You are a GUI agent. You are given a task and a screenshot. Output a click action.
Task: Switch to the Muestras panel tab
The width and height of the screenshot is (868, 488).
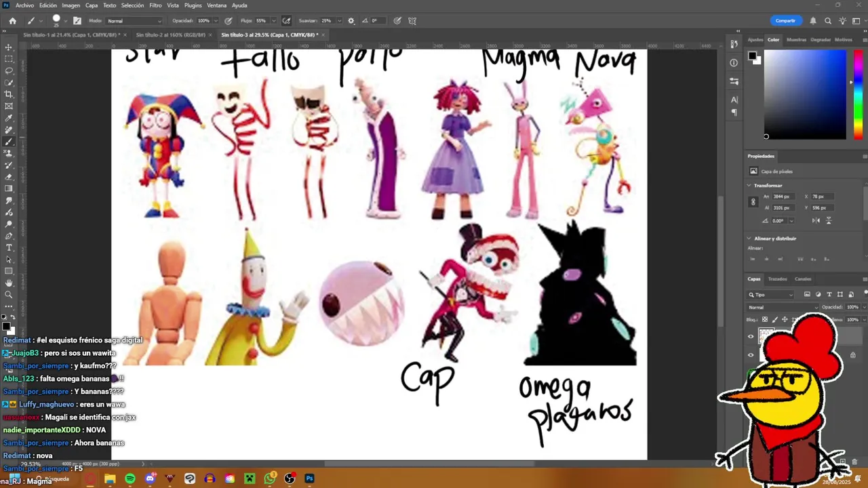[796, 39]
